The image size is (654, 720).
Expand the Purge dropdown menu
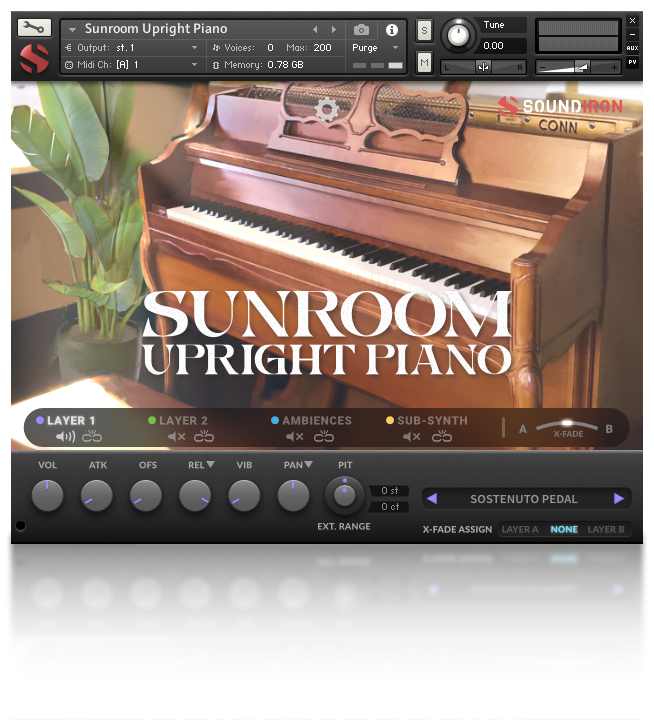[395, 48]
